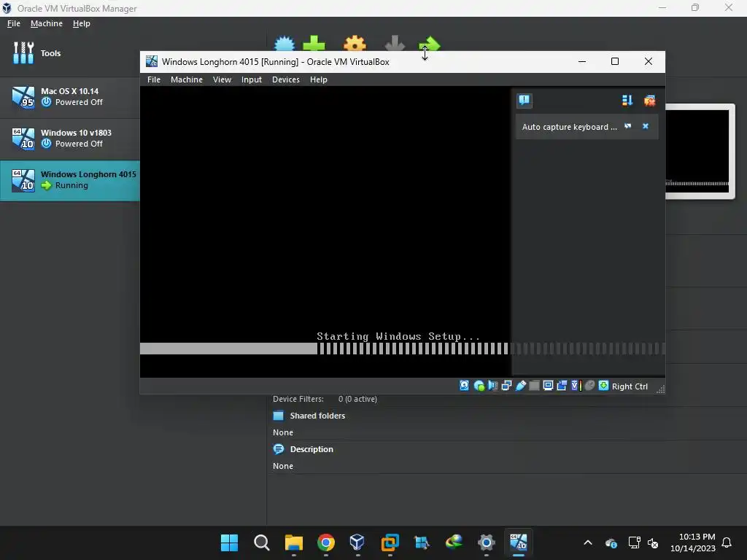747x560 pixels.
Task: Expand the Auto capture keyboard notification details
Action: click(628, 126)
